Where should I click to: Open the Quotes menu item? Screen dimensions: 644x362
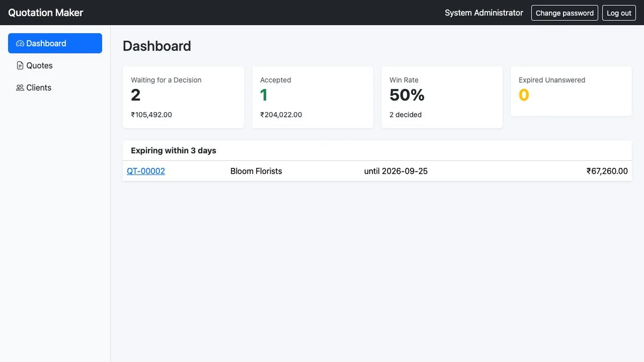tap(55, 65)
